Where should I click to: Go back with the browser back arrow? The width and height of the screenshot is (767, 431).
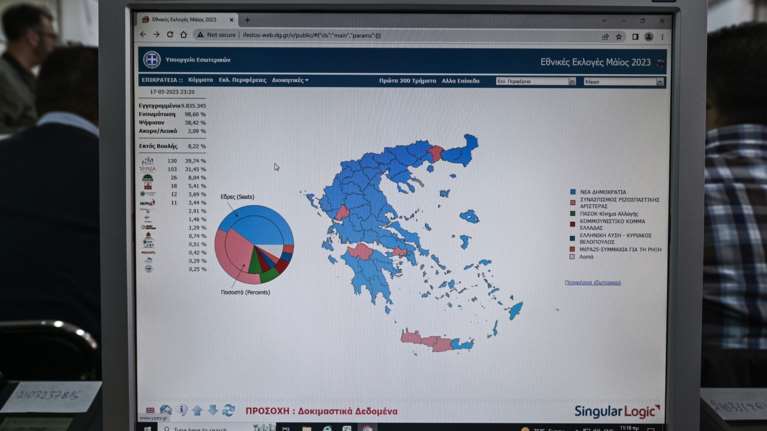(x=143, y=35)
